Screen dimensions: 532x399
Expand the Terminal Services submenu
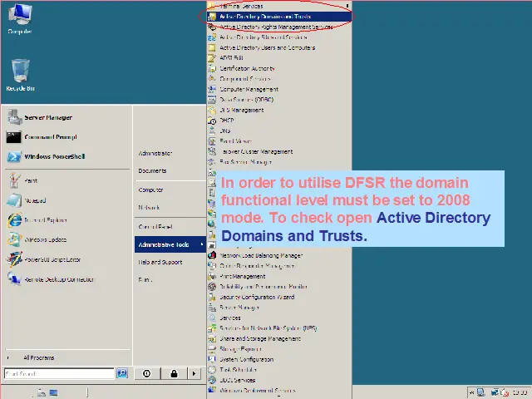click(x=279, y=6)
